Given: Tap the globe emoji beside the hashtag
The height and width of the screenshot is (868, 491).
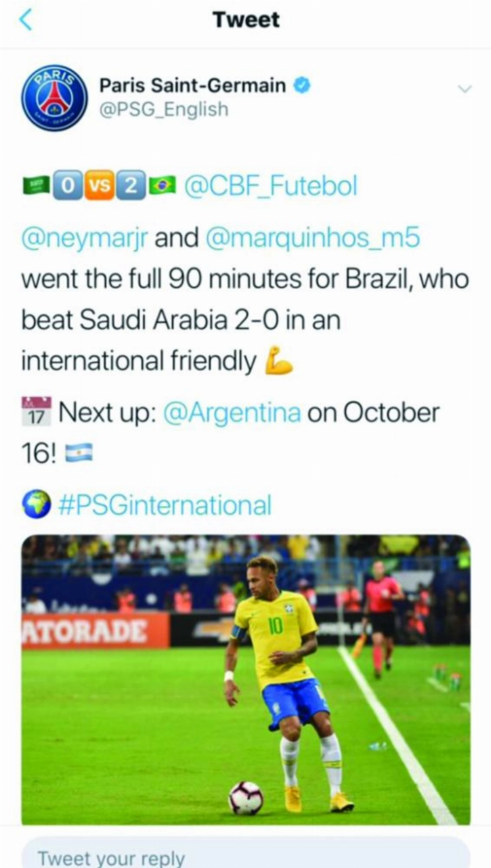Looking at the screenshot, I should click(36, 505).
